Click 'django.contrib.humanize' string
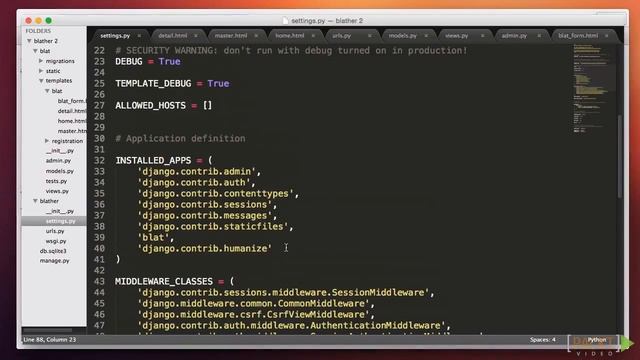Image resolution: width=640 pixels, height=360 pixels. 205,249
